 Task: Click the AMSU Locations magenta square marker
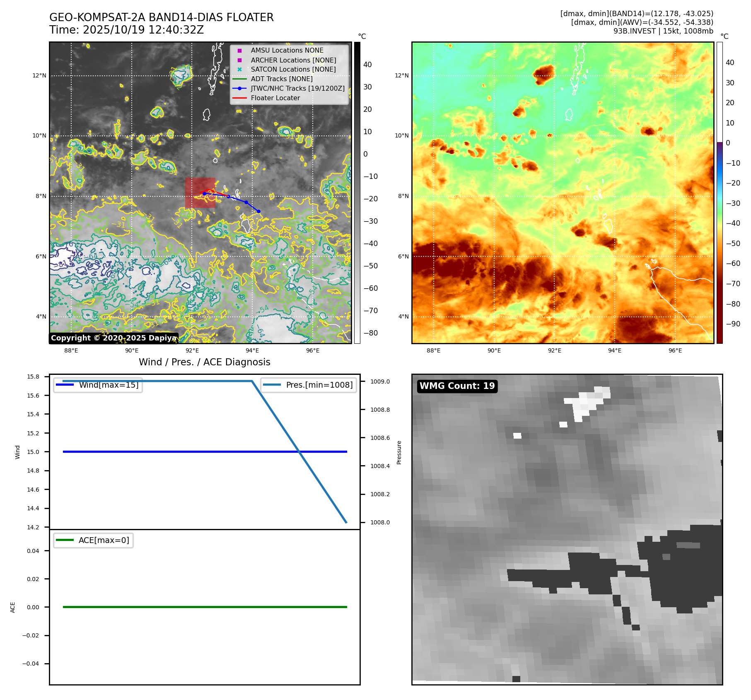coord(239,51)
